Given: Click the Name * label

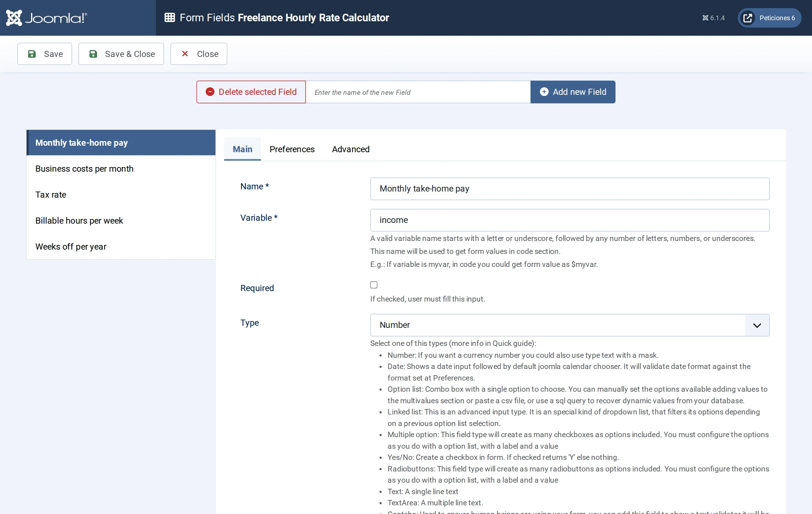Looking at the screenshot, I should coord(255,186).
